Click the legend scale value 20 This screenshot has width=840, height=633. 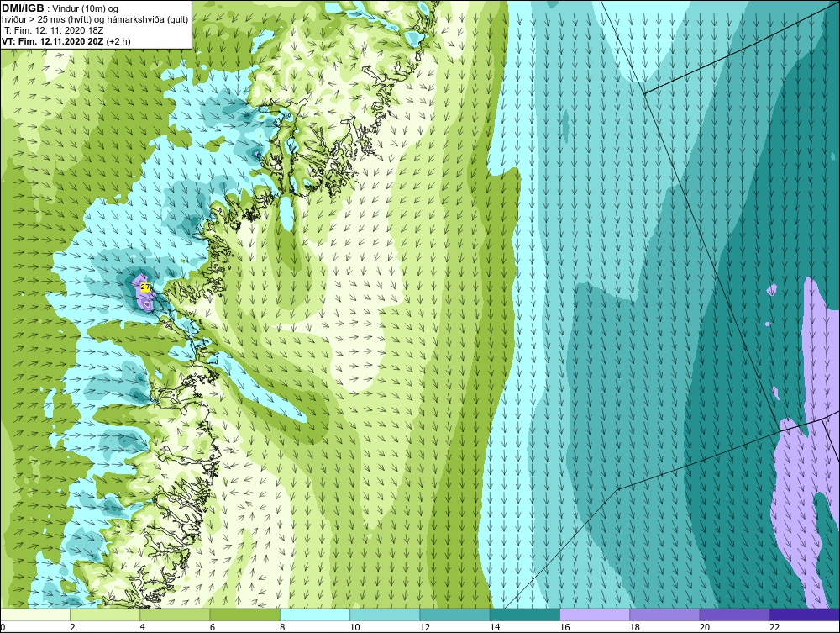point(705,628)
